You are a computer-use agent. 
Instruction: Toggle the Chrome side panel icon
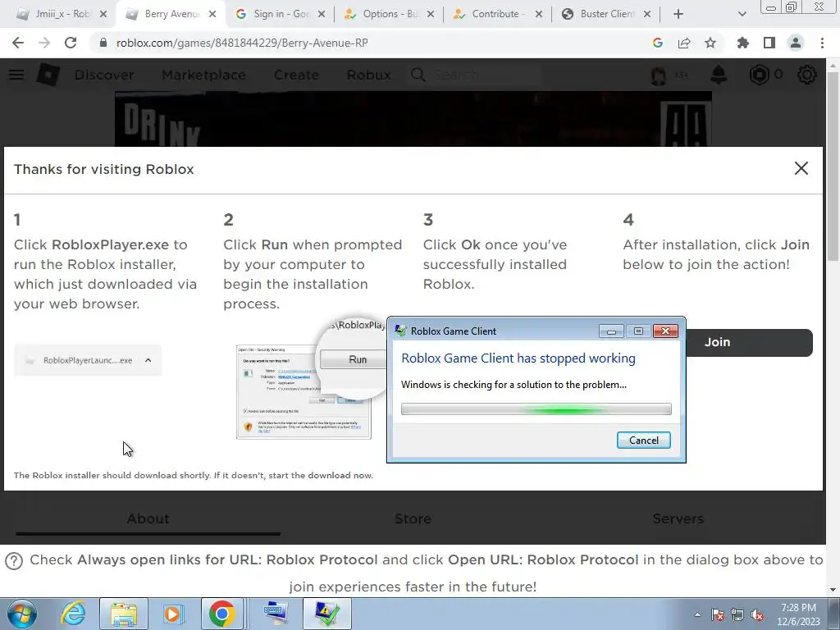[769, 43]
